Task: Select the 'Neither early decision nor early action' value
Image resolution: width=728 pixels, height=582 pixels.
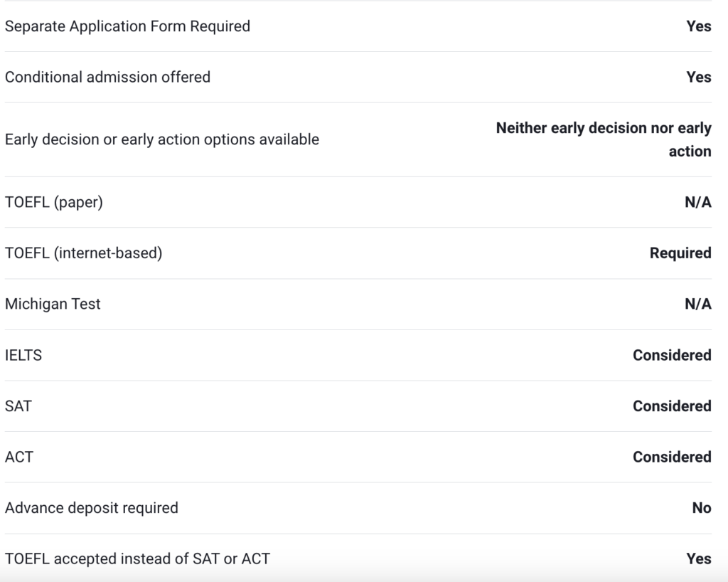Action: tap(604, 139)
